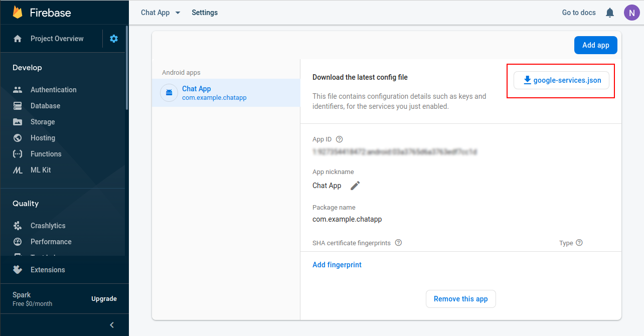Collapse the sidebar with chevron arrow
644x336 pixels.
point(112,325)
